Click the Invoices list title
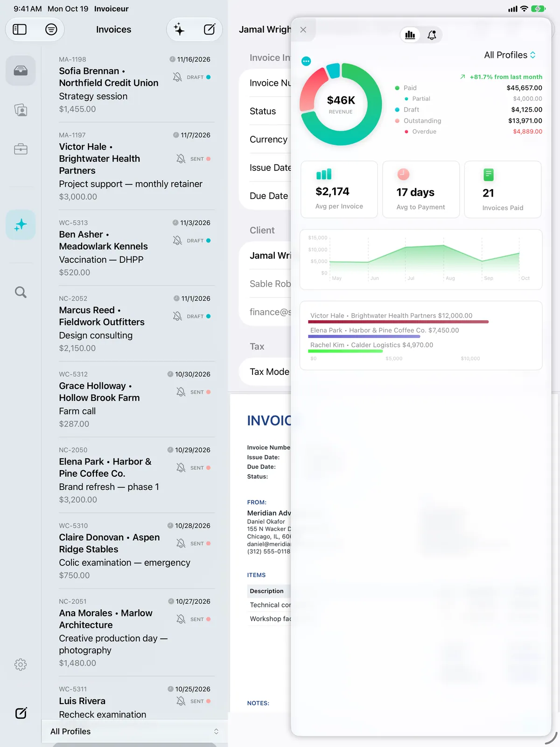 tap(113, 29)
